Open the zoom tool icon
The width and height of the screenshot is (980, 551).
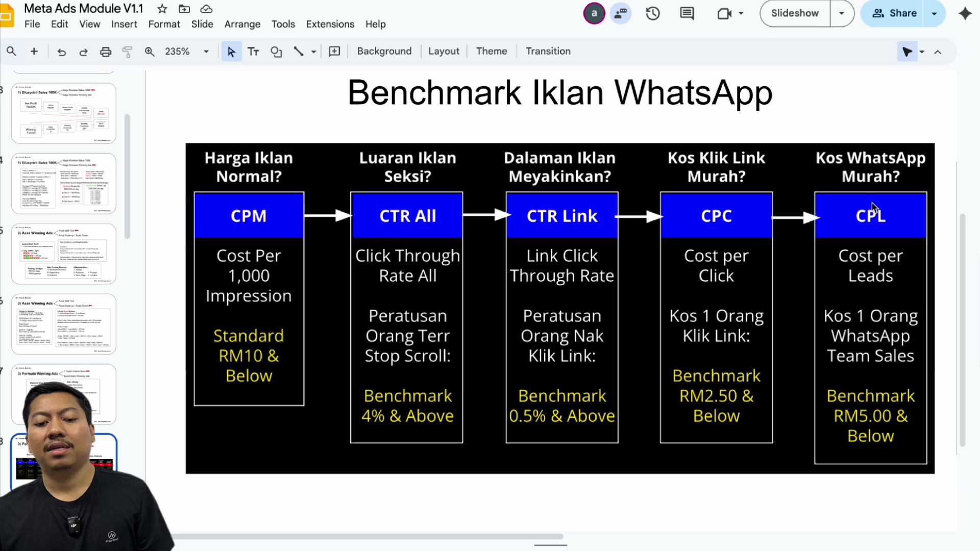click(x=150, y=52)
